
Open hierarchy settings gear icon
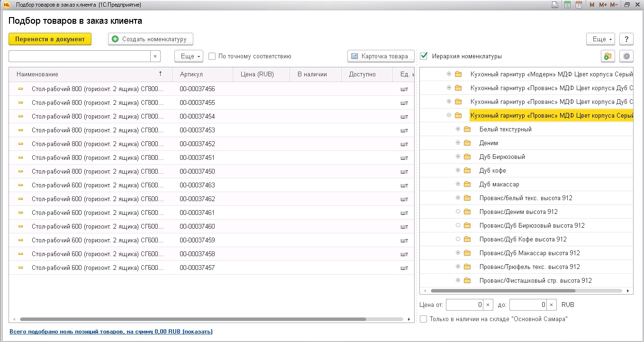[626, 56]
